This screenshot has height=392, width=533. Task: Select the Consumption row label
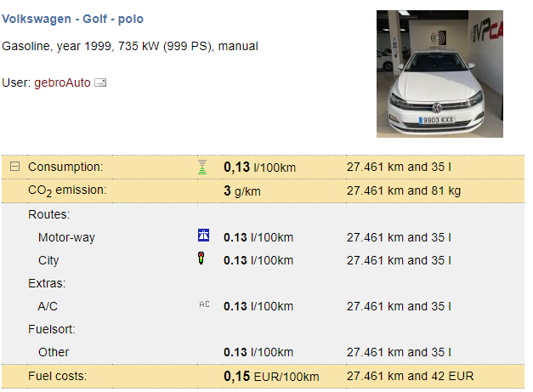[65, 167]
